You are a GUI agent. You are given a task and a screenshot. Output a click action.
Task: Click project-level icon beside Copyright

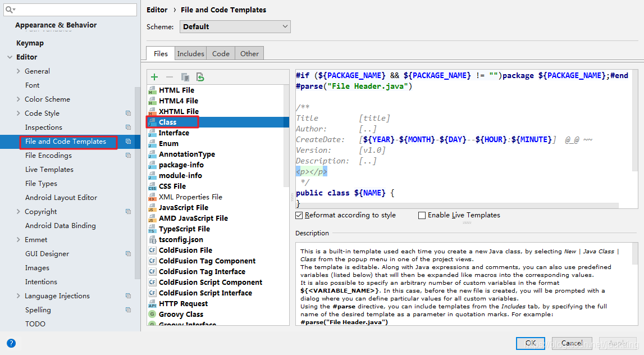click(x=128, y=212)
